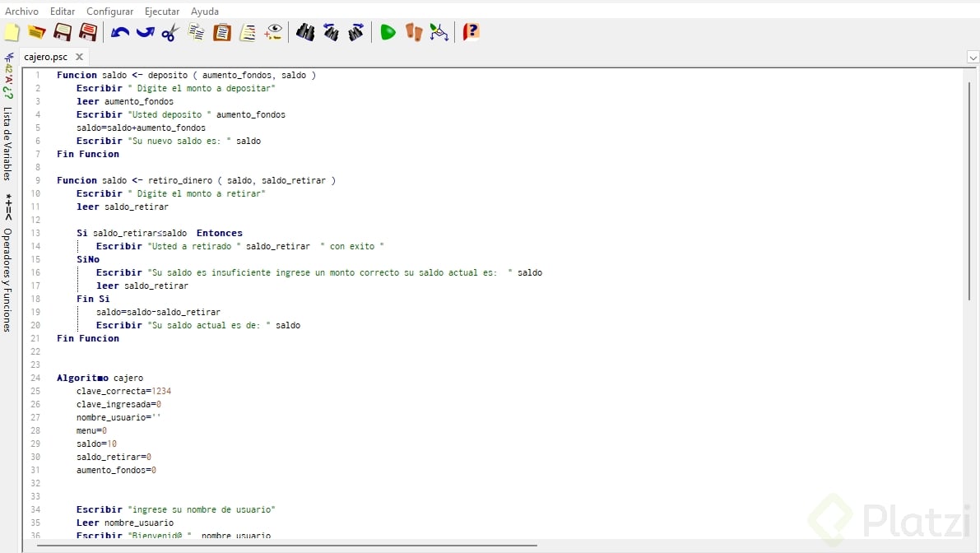
Task: Click line 1 'Funcion saldo <- deposito'
Action: tap(186, 75)
